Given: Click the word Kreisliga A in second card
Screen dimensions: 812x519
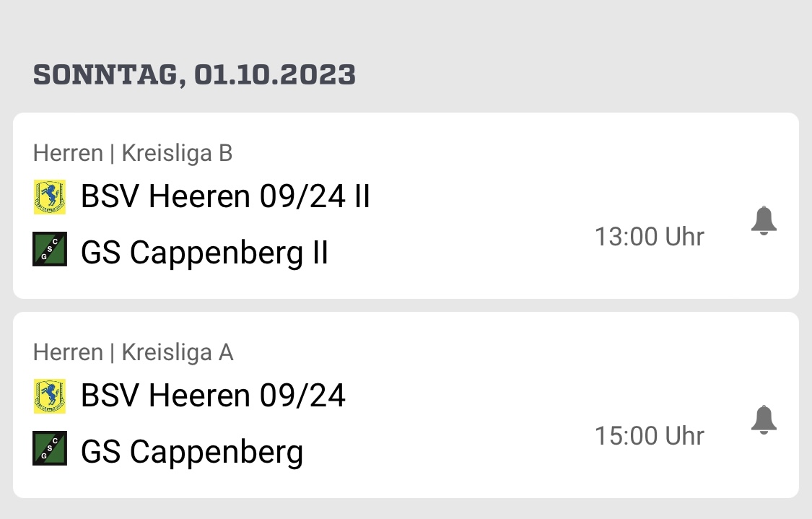Looking at the screenshot, I should (x=178, y=353).
